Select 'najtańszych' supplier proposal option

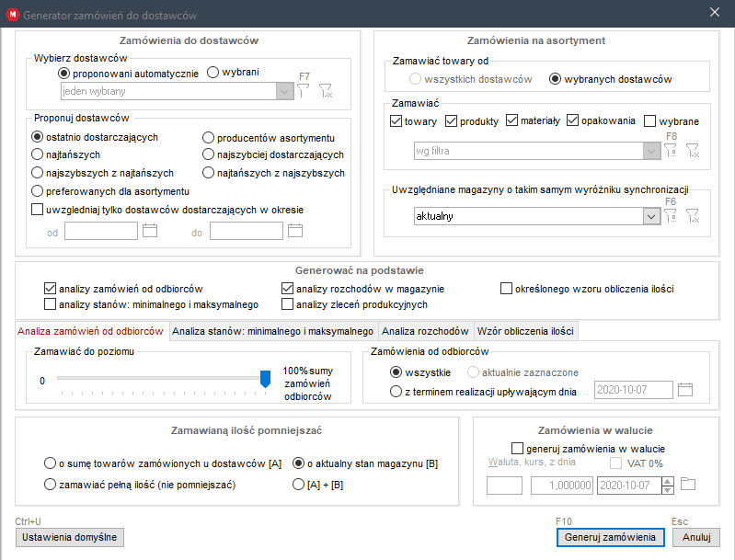[38, 154]
